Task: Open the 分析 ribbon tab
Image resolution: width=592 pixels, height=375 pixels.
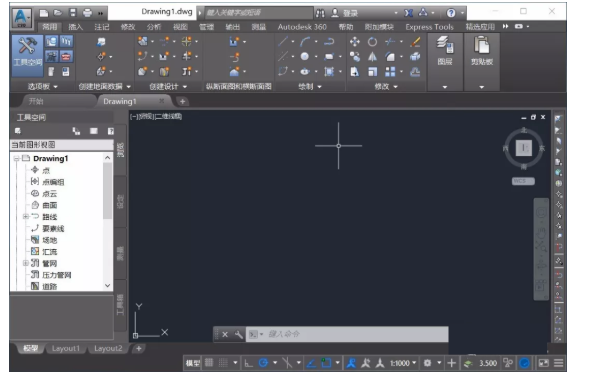Action: click(154, 27)
